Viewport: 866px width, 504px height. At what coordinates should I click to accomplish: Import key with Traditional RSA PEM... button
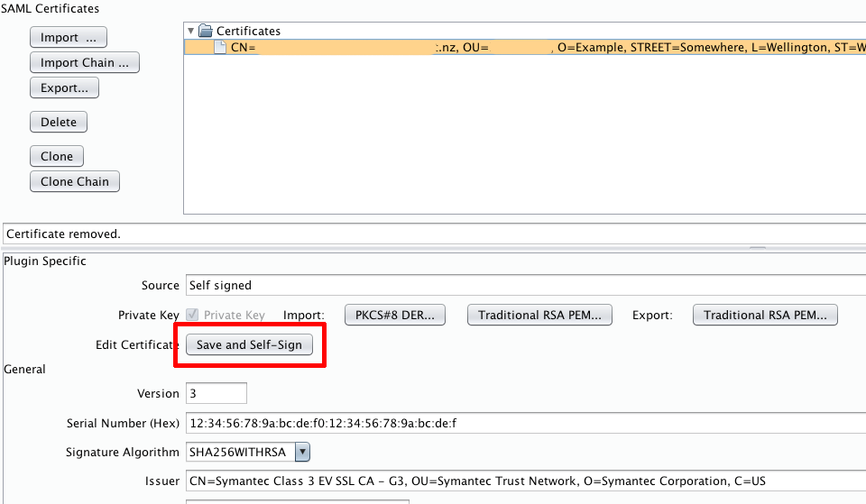[539, 316]
